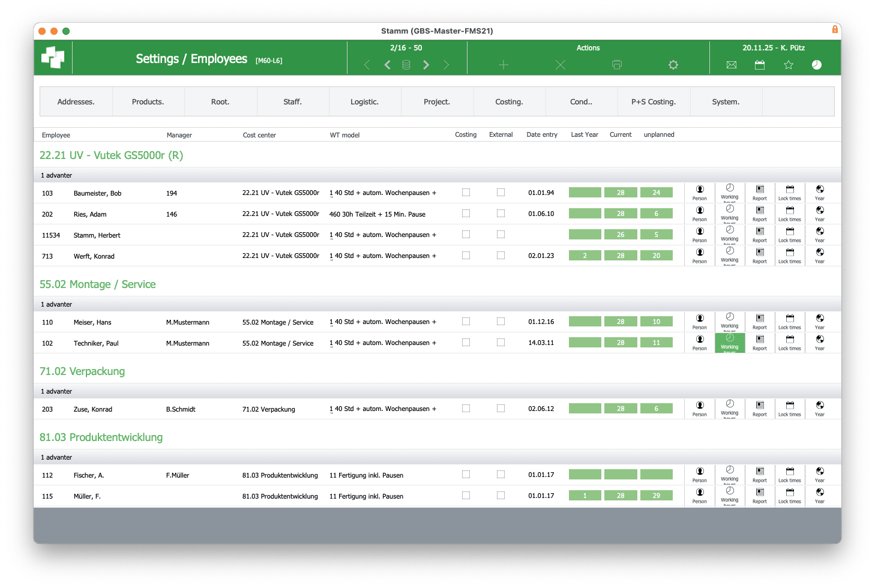Click the 55.02 Montage / Service heading
875x588 pixels.
click(x=98, y=284)
